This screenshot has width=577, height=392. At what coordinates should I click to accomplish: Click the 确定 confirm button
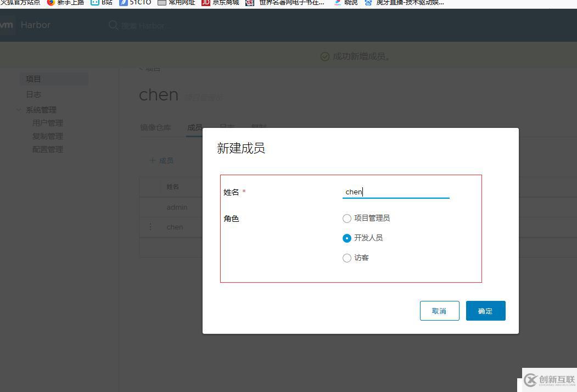(485, 310)
